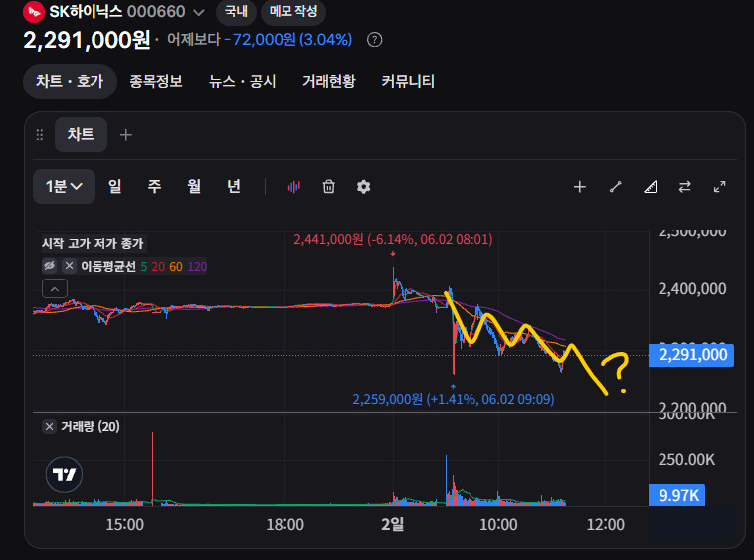The width and height of the screenshot is (754, 560).
Task: Click the current price tag 2,291,000 on axis
Action: [691, 355]
